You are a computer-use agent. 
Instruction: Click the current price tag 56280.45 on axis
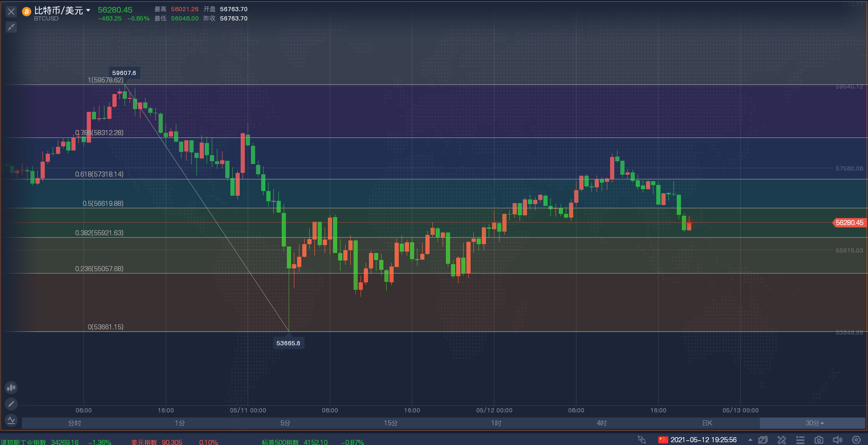click(849, 223)
